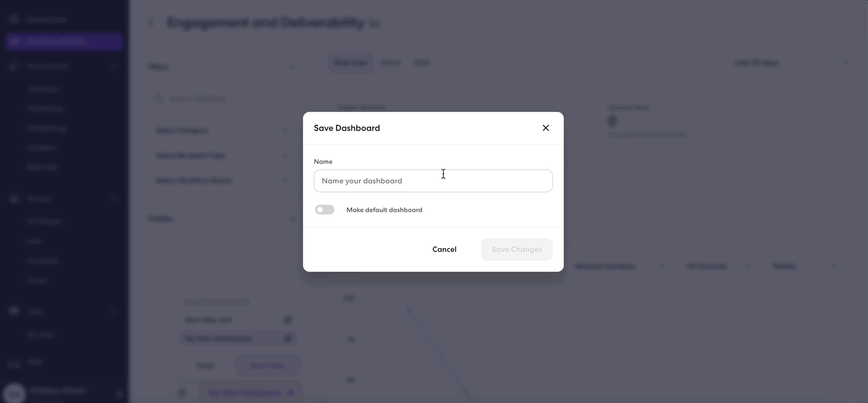The height and width of the screenshot is (403, 868).
Task: Click the Cancel button
Action: 444,249
